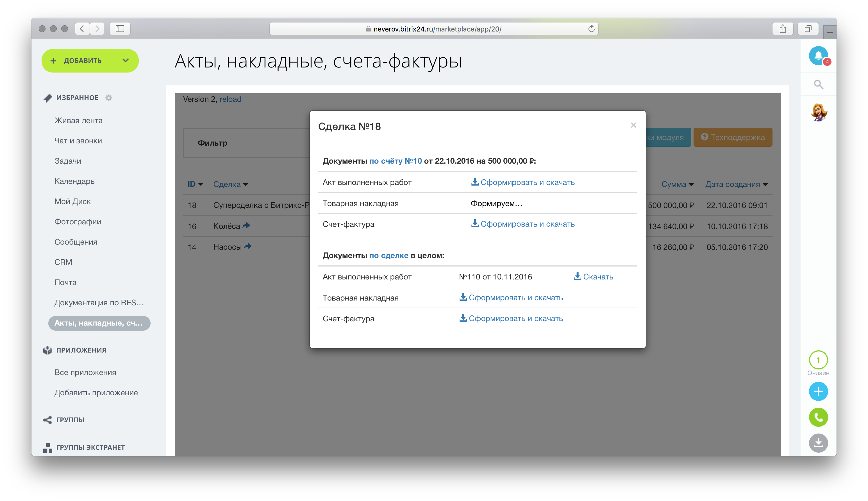Click the green phone call icon
The image size is (868, 501).
(x=818, y=417)
